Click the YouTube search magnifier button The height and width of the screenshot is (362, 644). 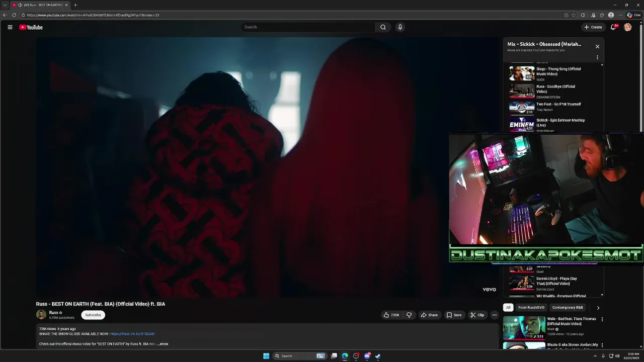[383, 27]
